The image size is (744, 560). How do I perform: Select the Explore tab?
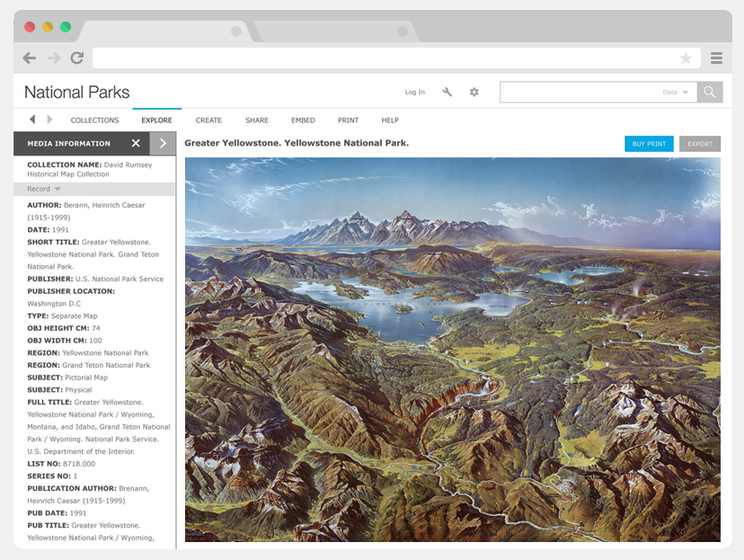(156, 120)
